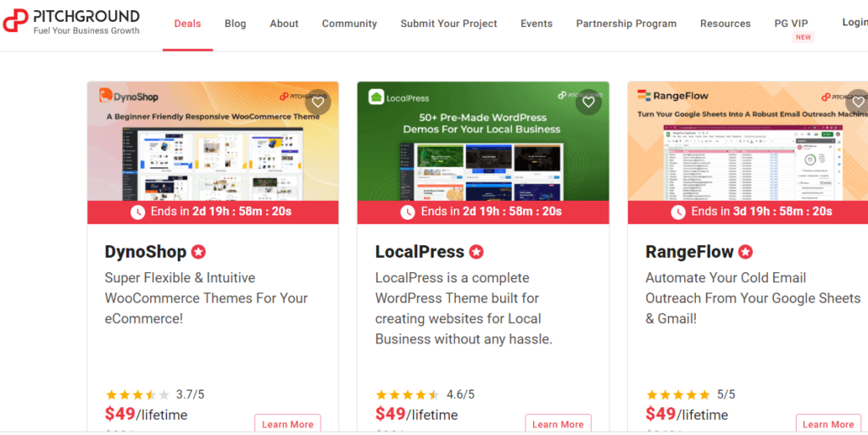
Task: Click the clock icon on RangeFlow countdown
Action: point(678,212)
